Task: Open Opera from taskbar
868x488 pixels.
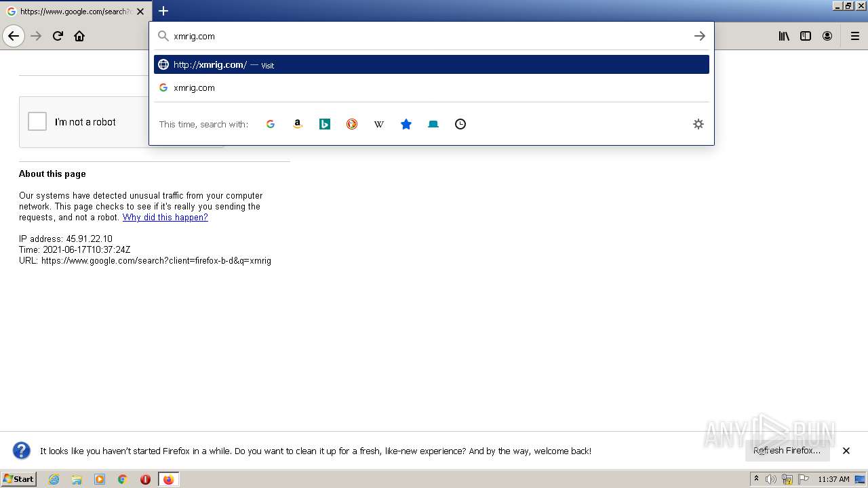Action: click(145, 479)
